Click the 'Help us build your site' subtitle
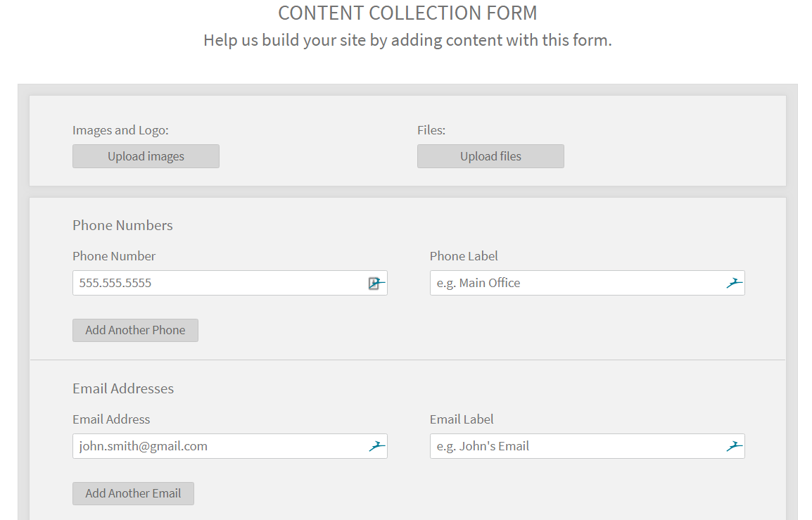Viewport: 812px width, 520px height. [407, 40]
